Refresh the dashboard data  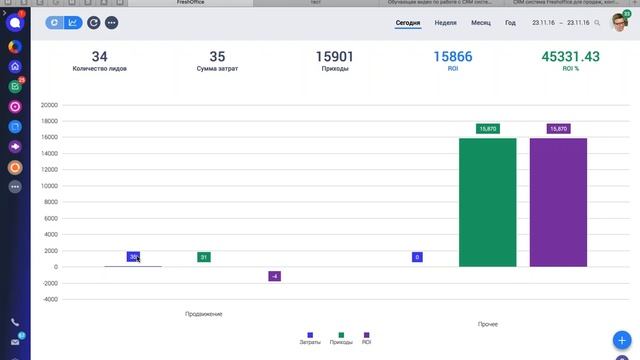point(93,23)
